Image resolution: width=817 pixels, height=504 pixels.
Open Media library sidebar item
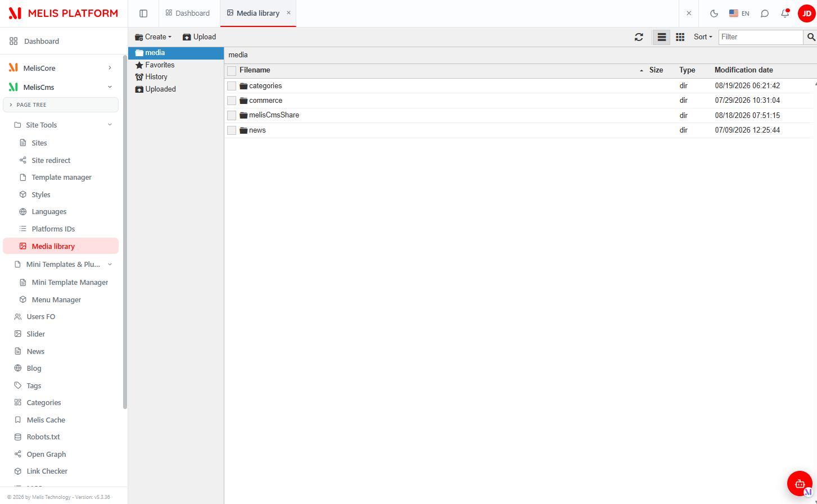(x=61, y=246)
